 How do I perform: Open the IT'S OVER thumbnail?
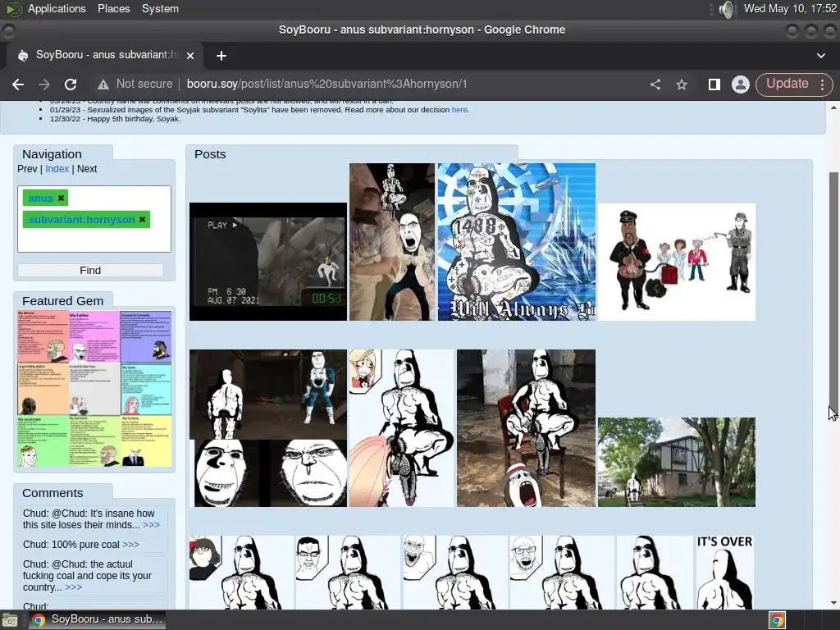(724, 572)
